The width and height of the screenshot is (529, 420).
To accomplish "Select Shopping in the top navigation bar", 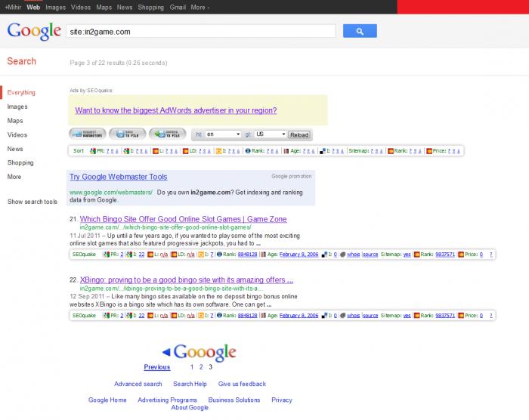I will (151, 7).
